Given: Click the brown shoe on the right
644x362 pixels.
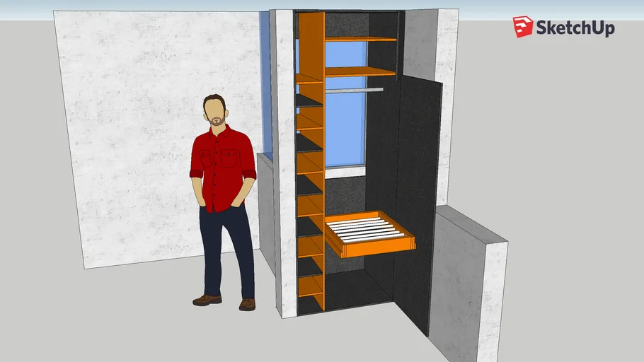Looking at the screenshot, I should coord(247,304).
